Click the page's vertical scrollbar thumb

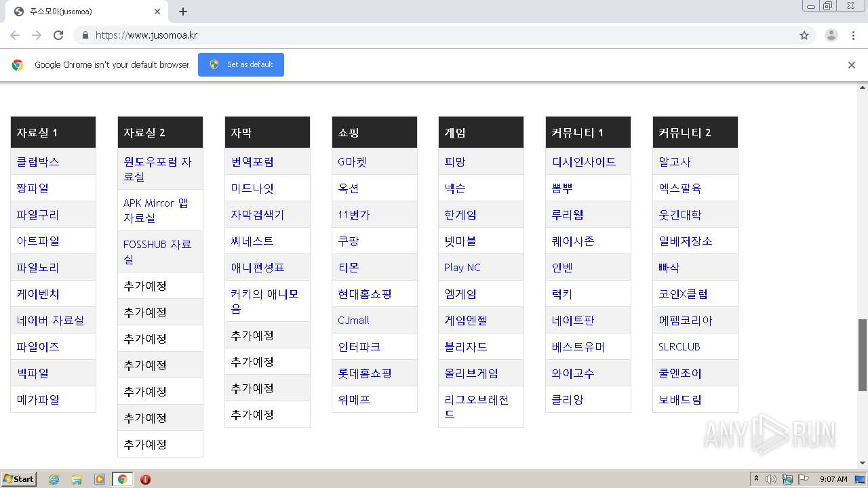click(x=863, y=354)
